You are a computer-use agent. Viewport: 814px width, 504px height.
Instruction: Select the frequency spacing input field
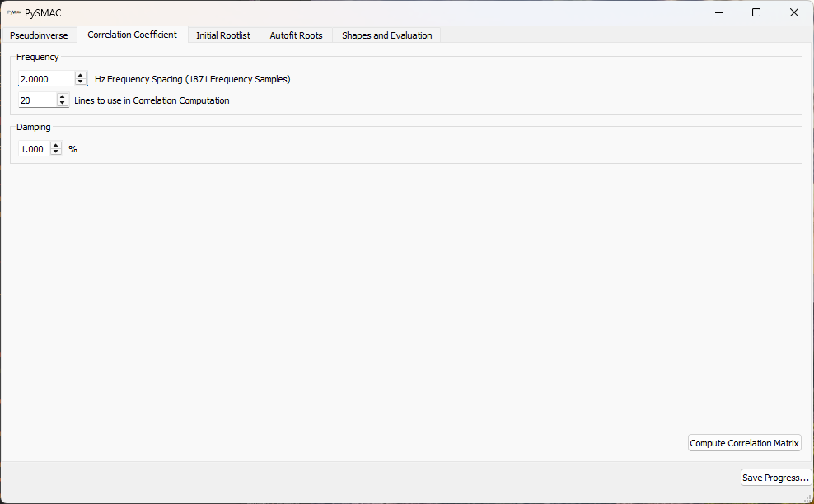[x=44, y=78]
